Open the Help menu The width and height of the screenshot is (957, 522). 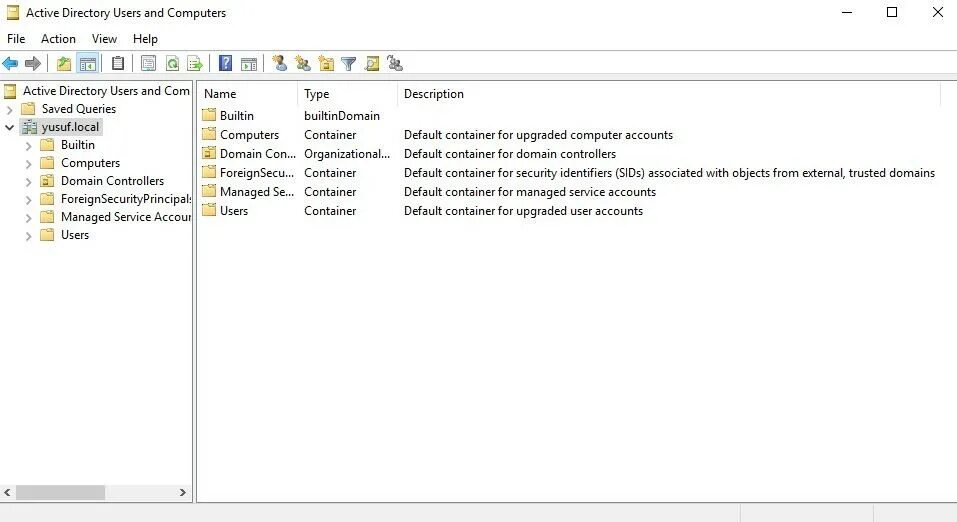[145, 38]
